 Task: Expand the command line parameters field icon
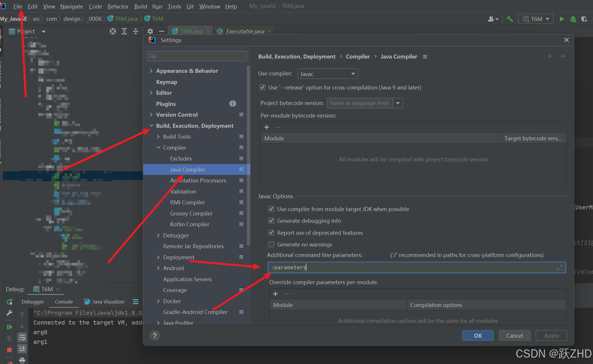click(559, 268)
